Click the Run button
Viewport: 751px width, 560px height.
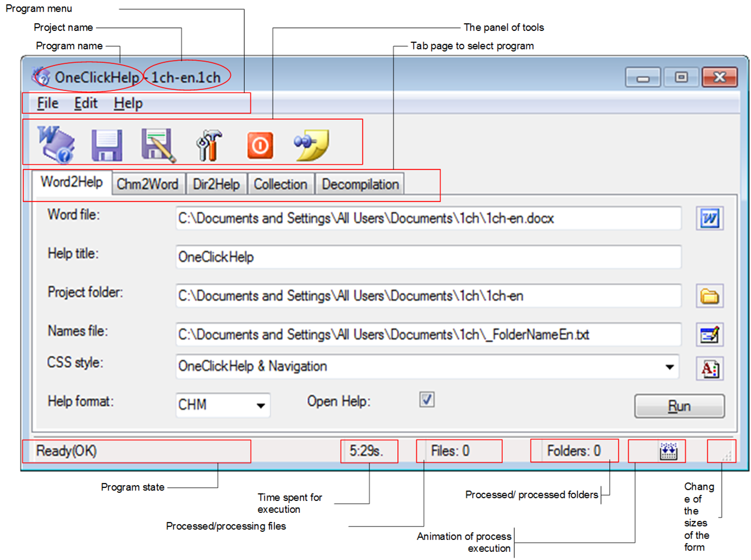(679, 406)
